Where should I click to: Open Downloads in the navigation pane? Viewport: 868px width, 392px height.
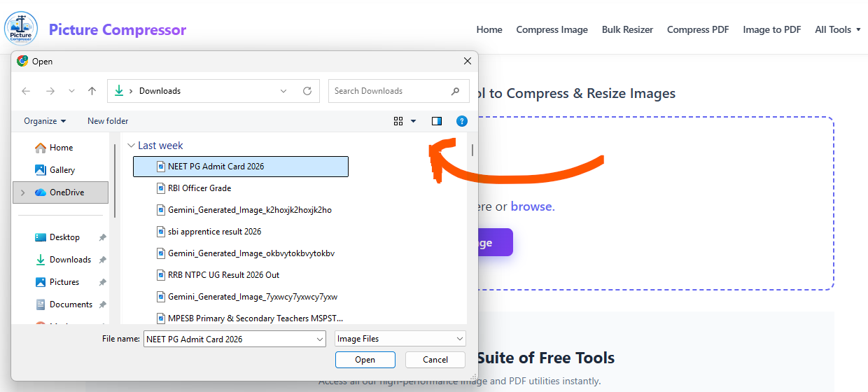70,260
